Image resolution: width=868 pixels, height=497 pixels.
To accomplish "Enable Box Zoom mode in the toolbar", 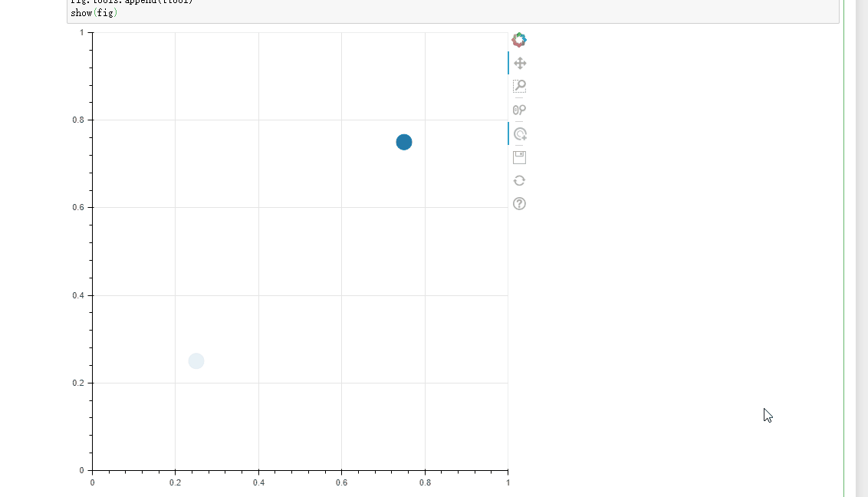I will [519, 86].
